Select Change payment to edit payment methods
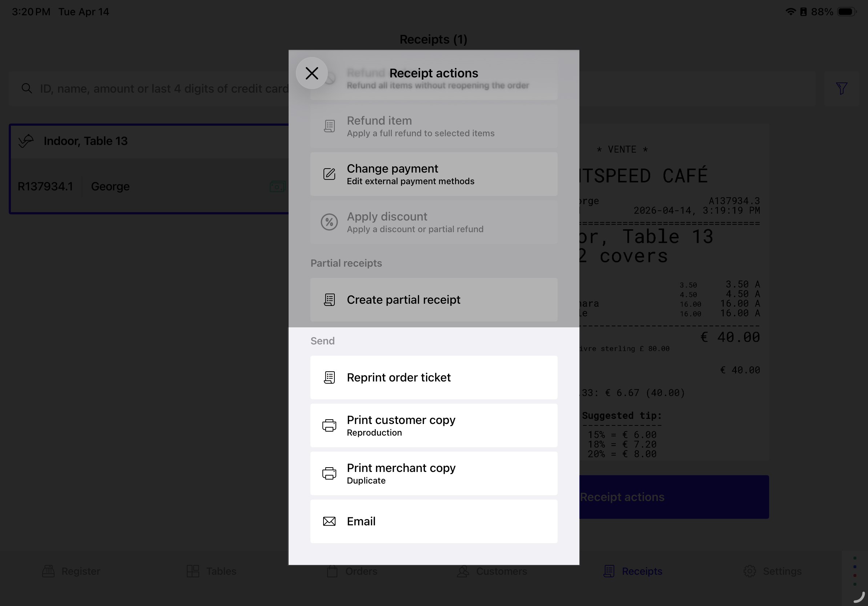The image size is (868, 606). pos(434,174)
